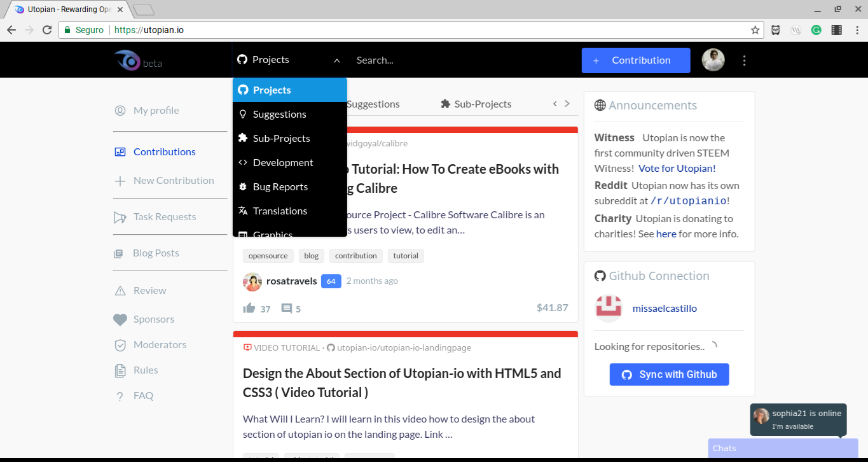868x462 pixels.
Task: Select Suggestions in dropdown list
Action: 290,114
